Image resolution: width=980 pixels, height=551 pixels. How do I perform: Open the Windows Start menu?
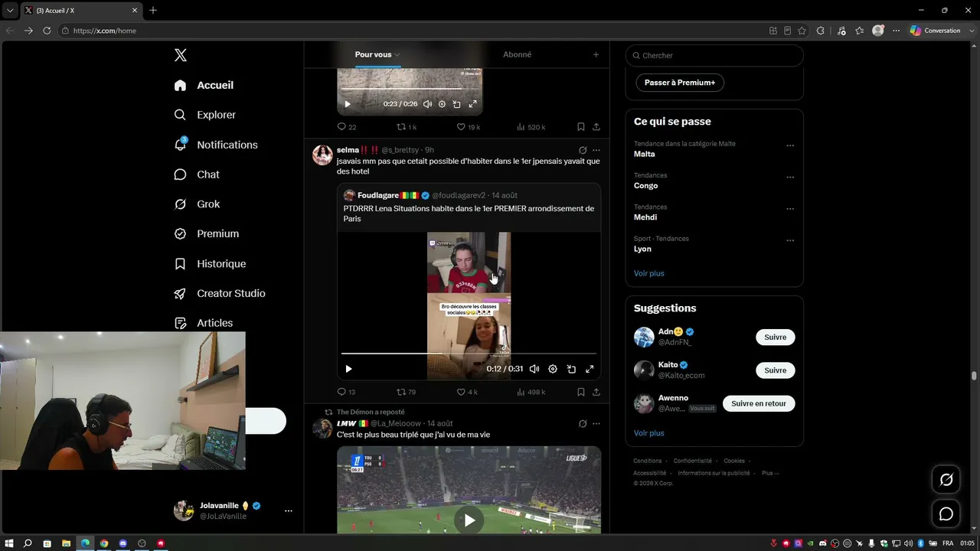coord(9,543)
